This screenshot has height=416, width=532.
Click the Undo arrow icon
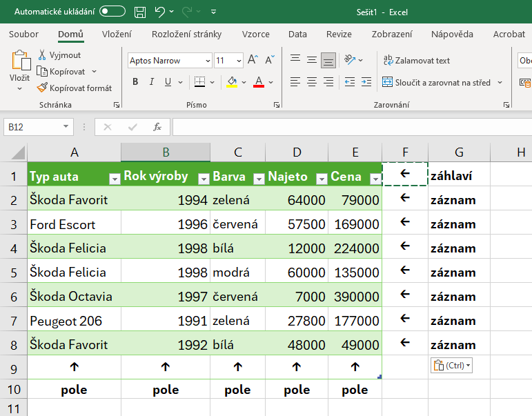pyautogui.click(x=159, y=12)
